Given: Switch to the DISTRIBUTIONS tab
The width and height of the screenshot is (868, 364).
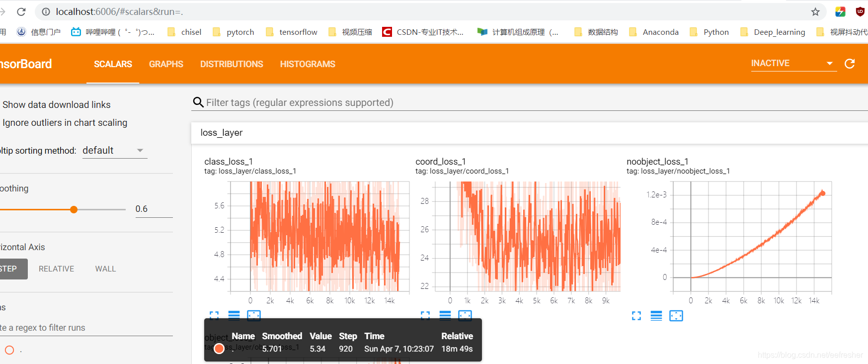Looking at the screenshot, I should pos(232,64).
